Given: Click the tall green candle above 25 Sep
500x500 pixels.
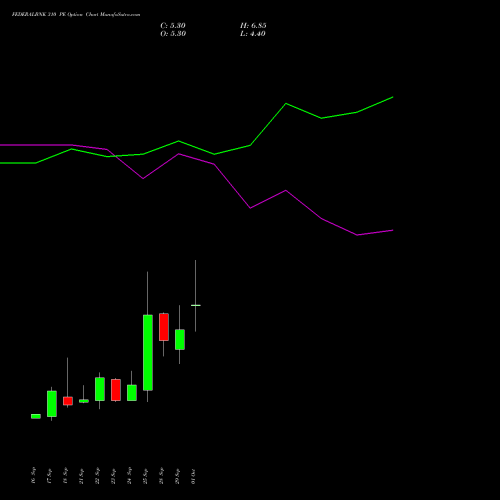Looking at the screenshot, I should [148, 352].
